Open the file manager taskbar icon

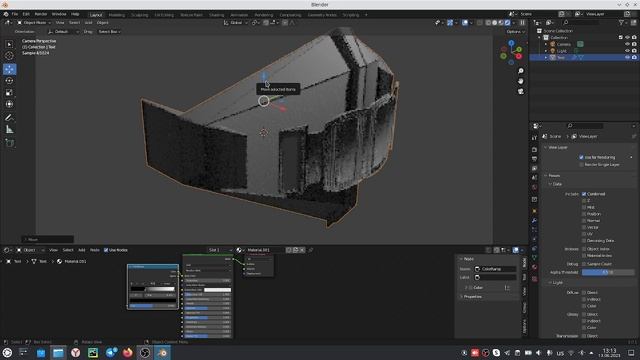pos(58,353)
